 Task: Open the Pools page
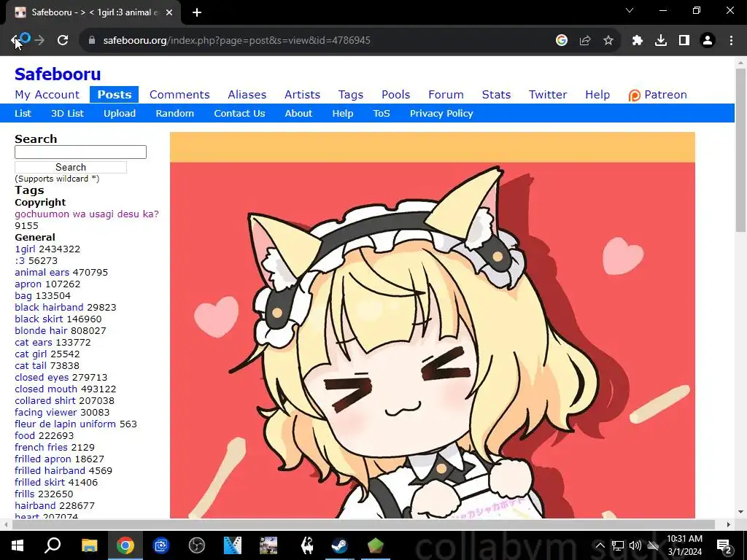395,95
